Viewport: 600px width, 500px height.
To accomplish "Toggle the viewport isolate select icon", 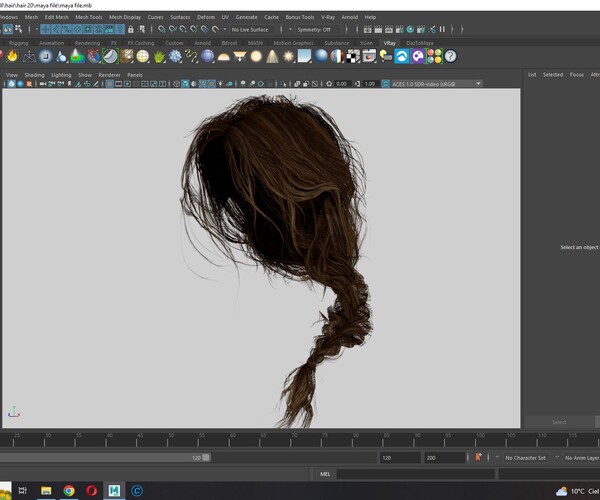I will coord(284,84).
